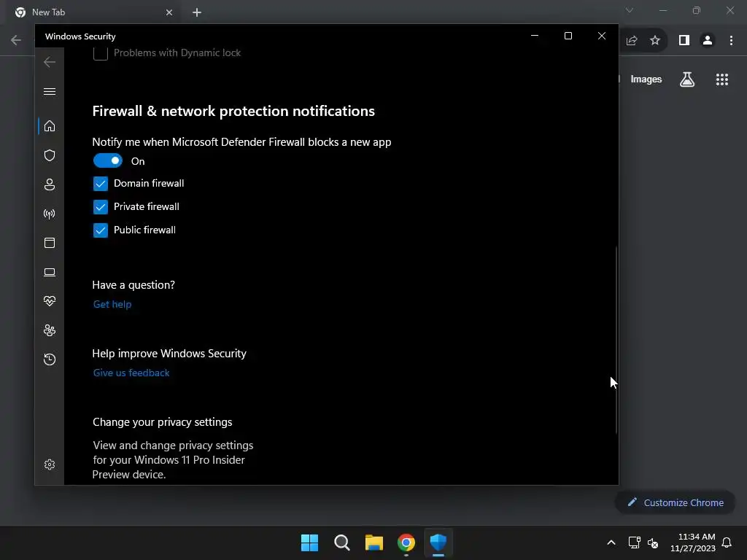Uncheck Public firewall checkbox

click(101, 230)
